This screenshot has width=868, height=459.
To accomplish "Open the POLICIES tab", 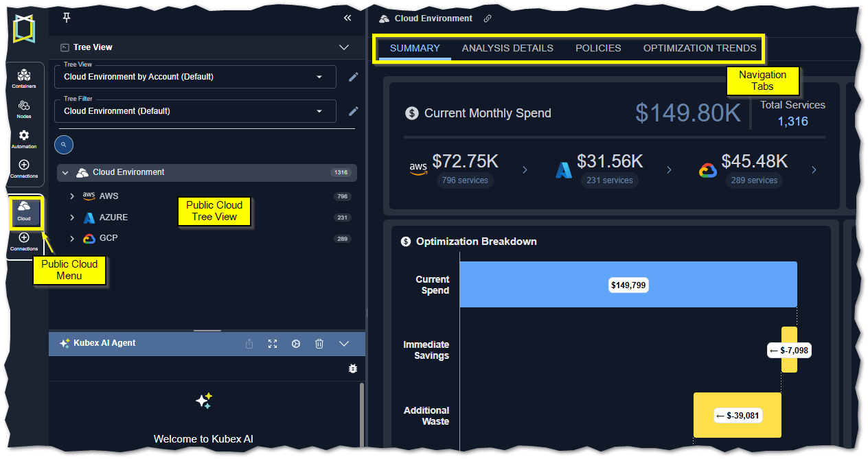I will 598,48.
